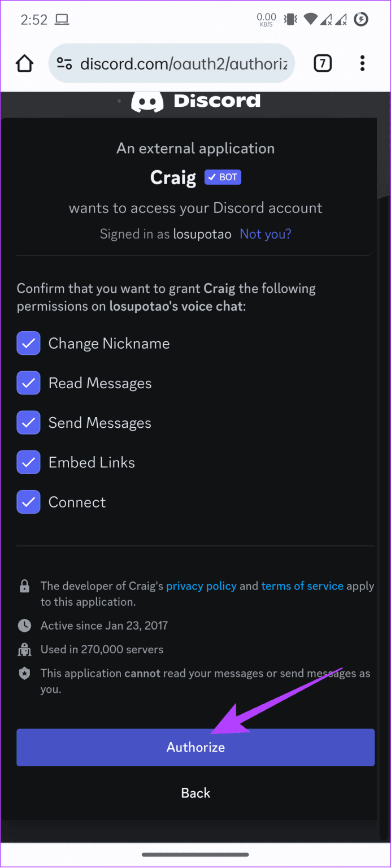
Task: Select the Home icon in Chrome
Action: coord(24,63)
